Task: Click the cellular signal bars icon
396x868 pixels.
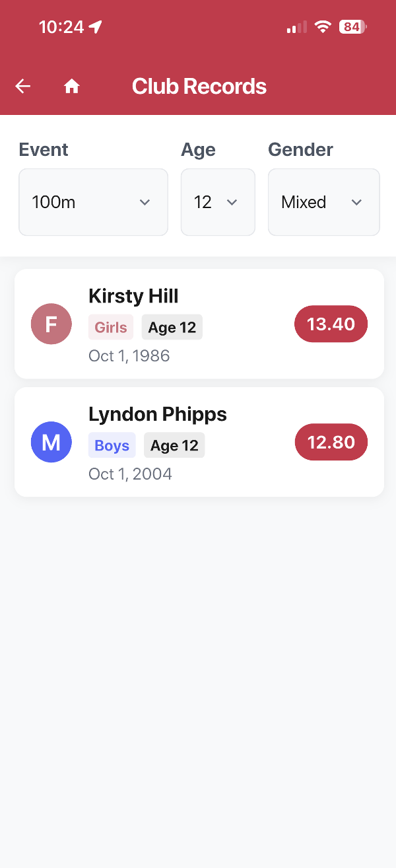Action: [x=296, y=27]
